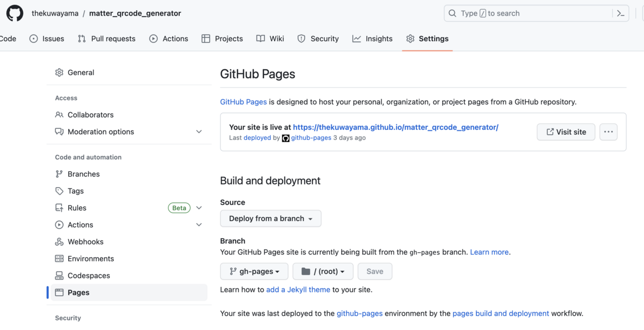
Task: Click the Webhooks icon
Action: [x=60, y=241]
